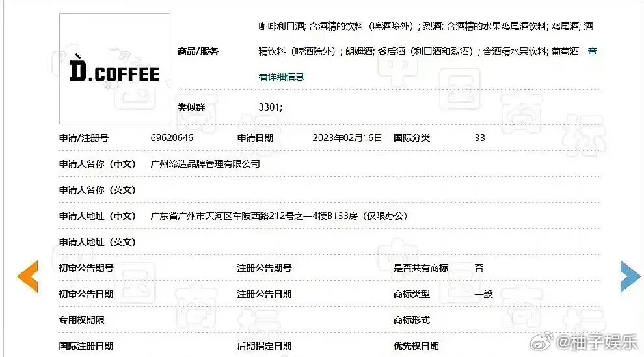644x357 pixels.
Task: Click the 申请人地址（英文）label
Action: tap(98, 242)
